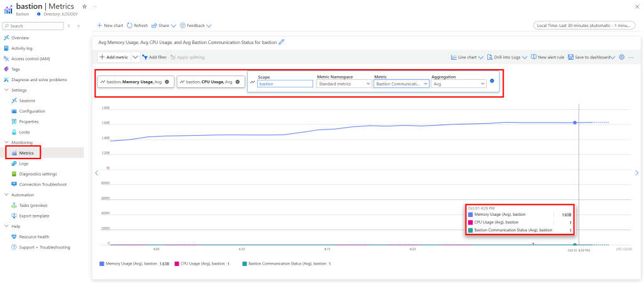Click the Scope field showing bastion

click(x=285, y=84)
